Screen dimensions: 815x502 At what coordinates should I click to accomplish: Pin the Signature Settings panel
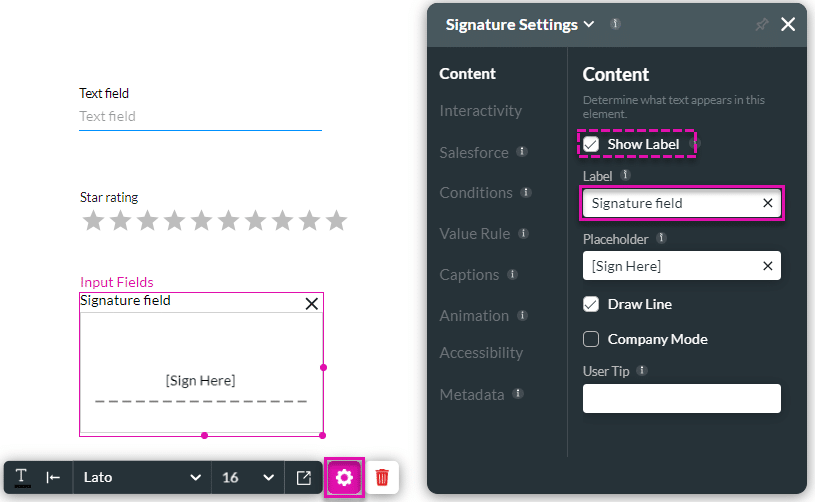pyautogui.click(x=761, y=25)
